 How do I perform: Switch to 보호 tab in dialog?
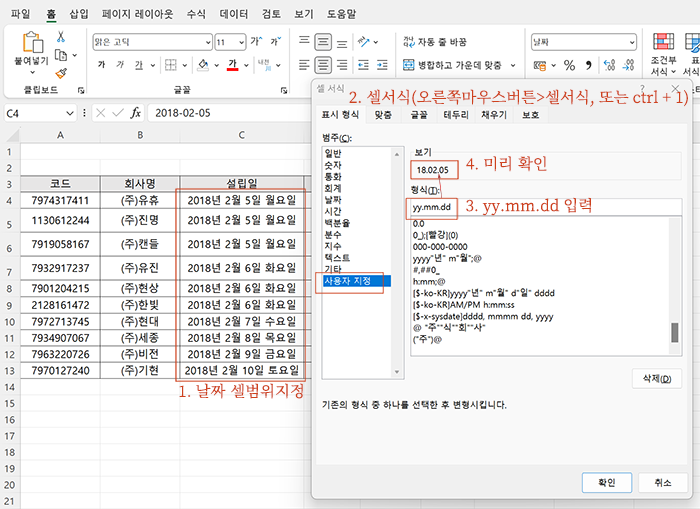530,115
